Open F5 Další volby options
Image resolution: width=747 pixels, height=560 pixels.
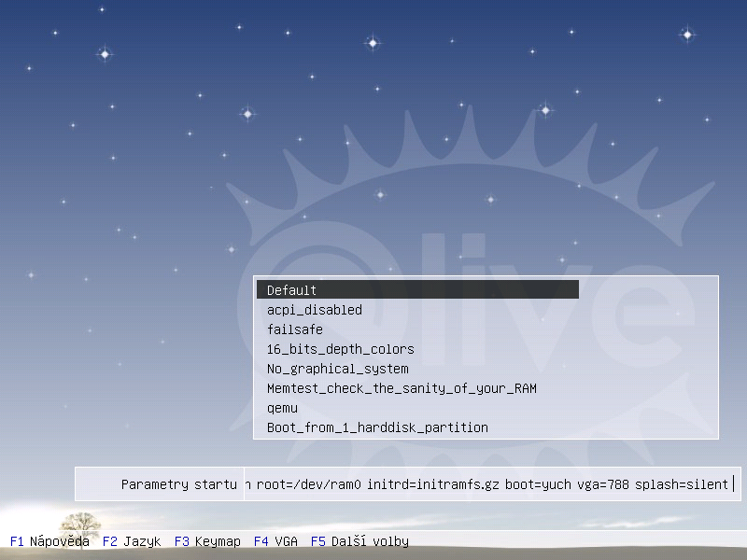point(359,541)
